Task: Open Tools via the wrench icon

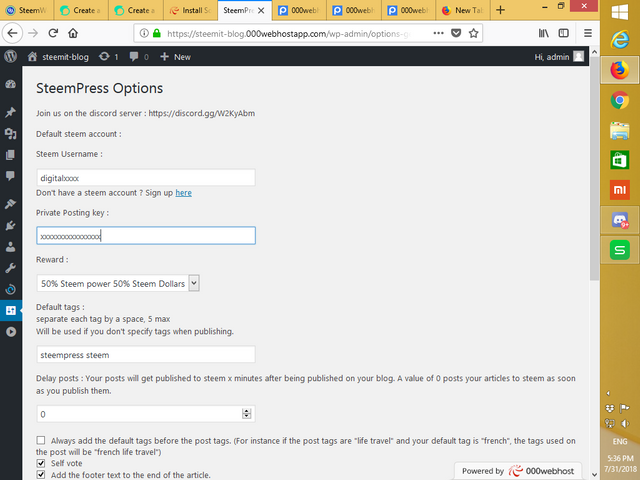Action: (10, 268)
